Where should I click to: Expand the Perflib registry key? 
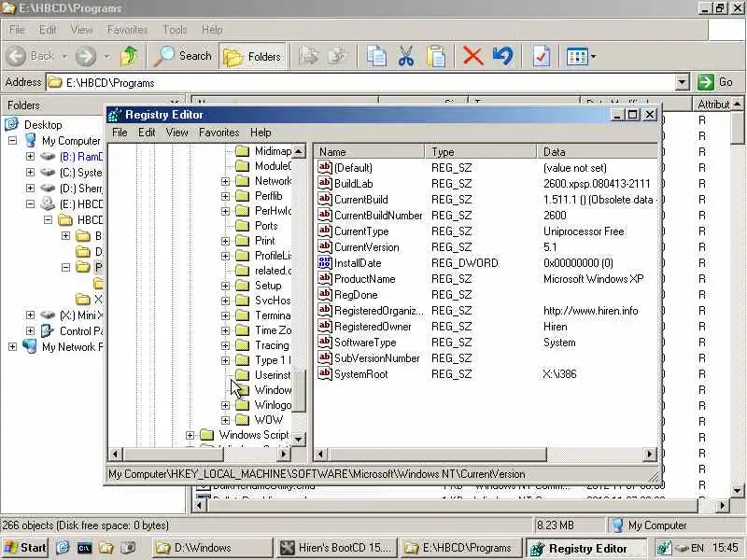coord(225,196)
